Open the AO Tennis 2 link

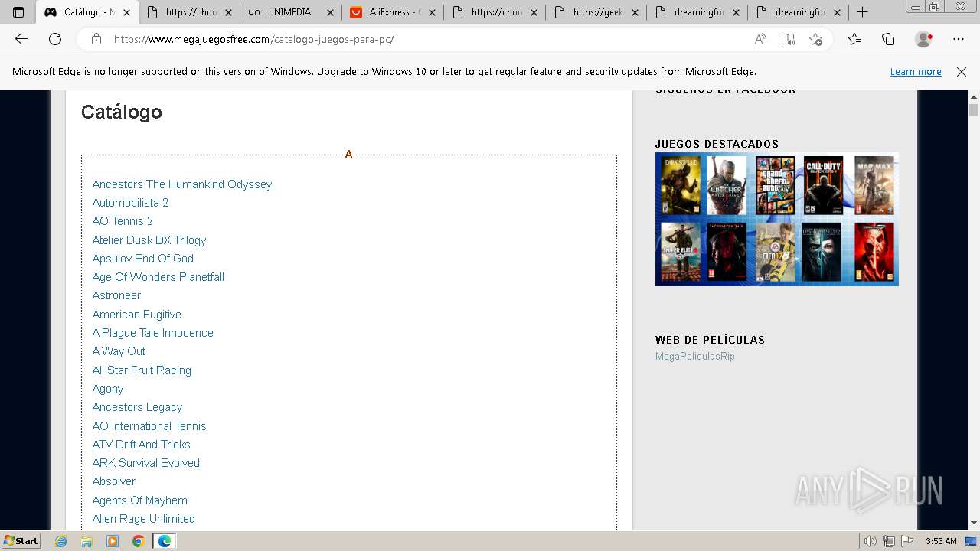(122, 221)
